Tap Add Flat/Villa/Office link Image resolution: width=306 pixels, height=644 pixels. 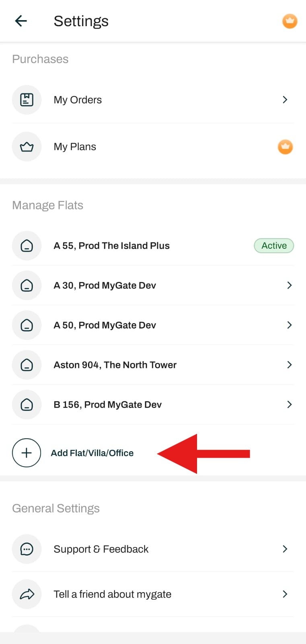tap(92, 453)
